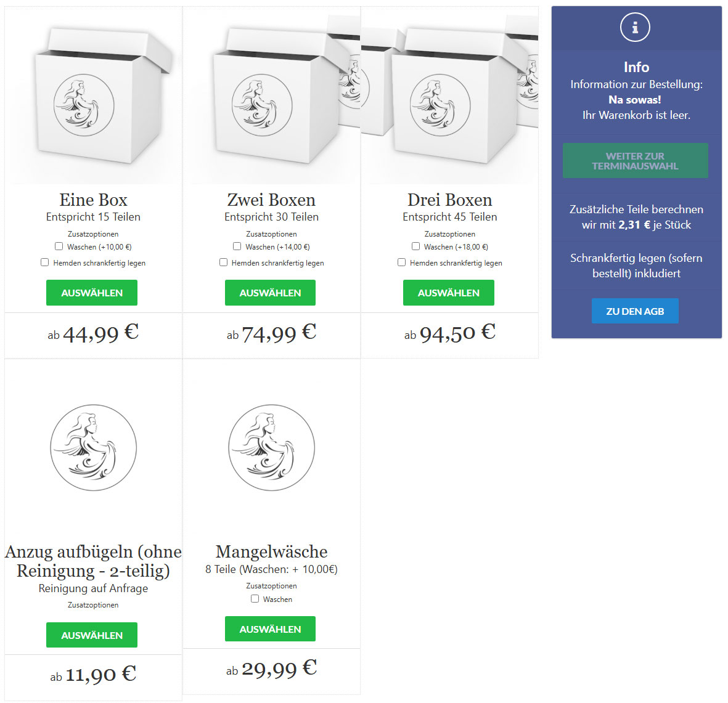Choose Drei Boxen via Auswählen button
The image size is (728, 703).
click(448, 293)
